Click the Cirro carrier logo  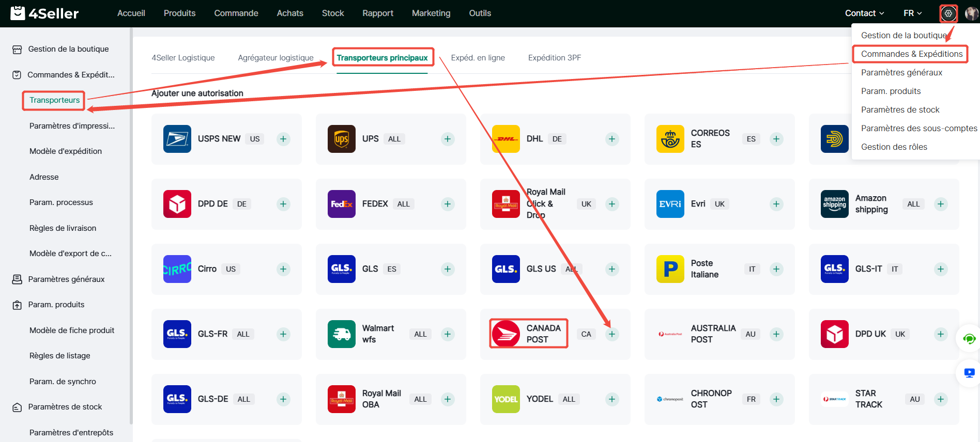point(177,269)
